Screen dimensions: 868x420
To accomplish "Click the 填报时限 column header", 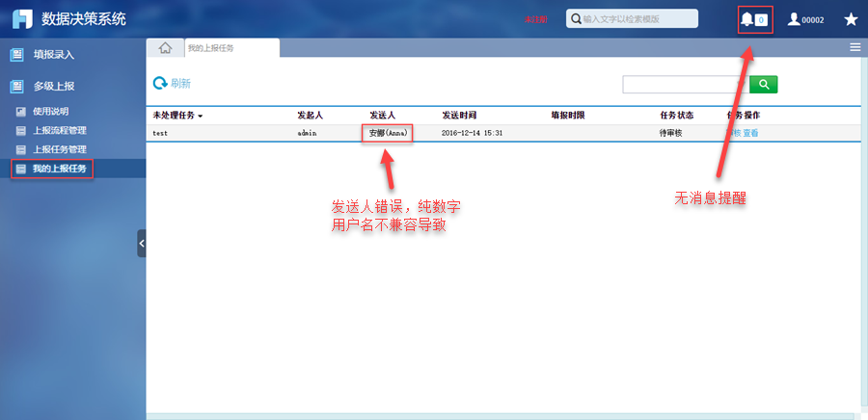I will click(567, 116).
